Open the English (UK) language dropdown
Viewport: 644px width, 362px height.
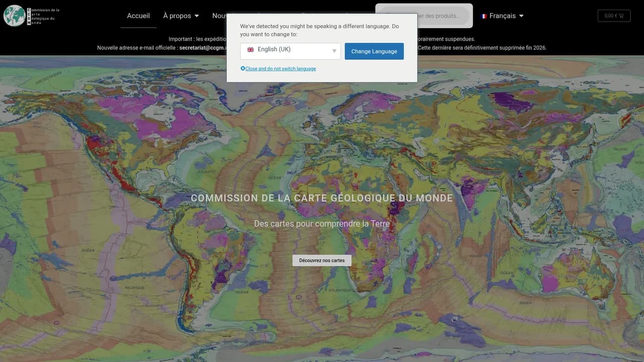290,51
